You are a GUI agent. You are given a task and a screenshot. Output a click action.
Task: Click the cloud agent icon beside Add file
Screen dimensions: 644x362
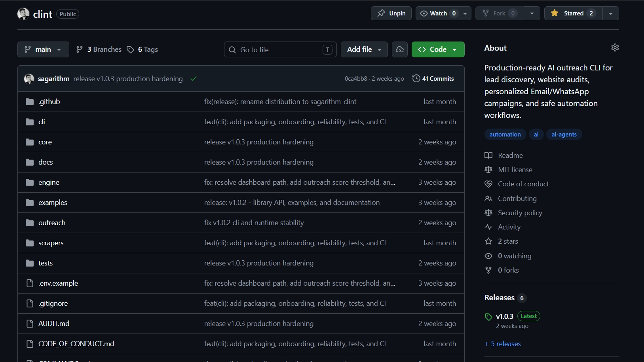(x=400, y=49)
